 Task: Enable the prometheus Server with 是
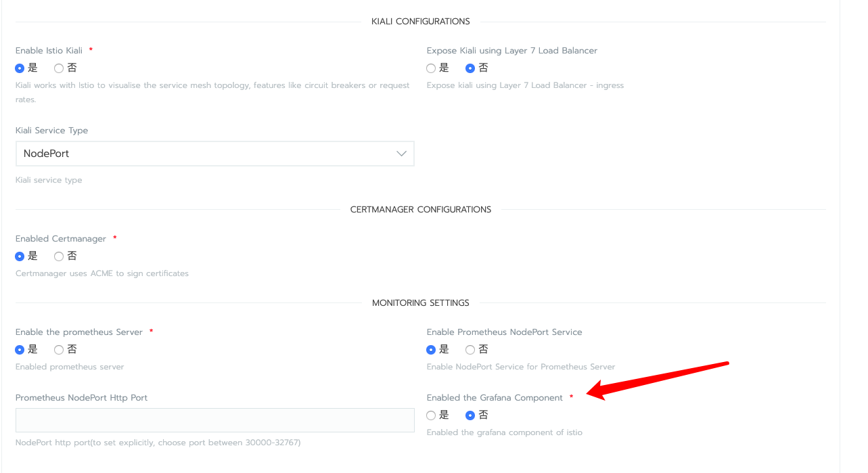point(20,350)
